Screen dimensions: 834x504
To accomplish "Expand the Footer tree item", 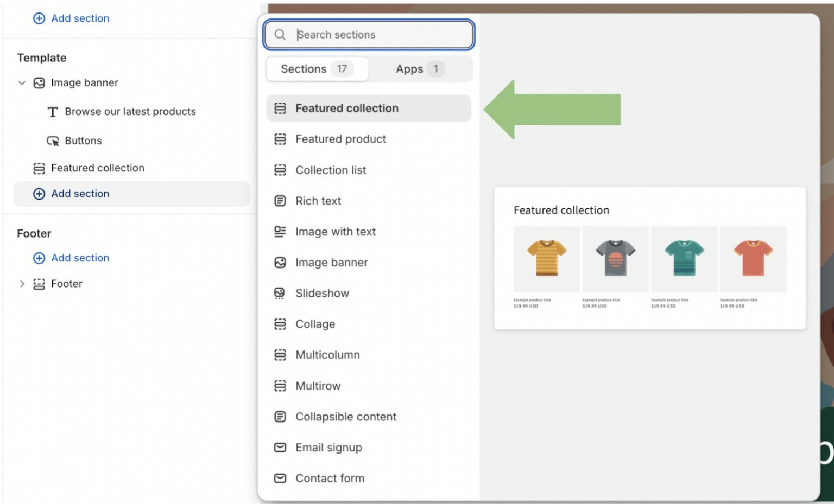I will point(22,283).
